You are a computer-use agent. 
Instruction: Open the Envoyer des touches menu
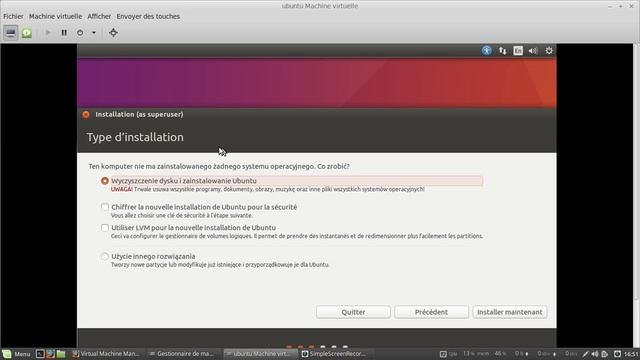point(148,16)
